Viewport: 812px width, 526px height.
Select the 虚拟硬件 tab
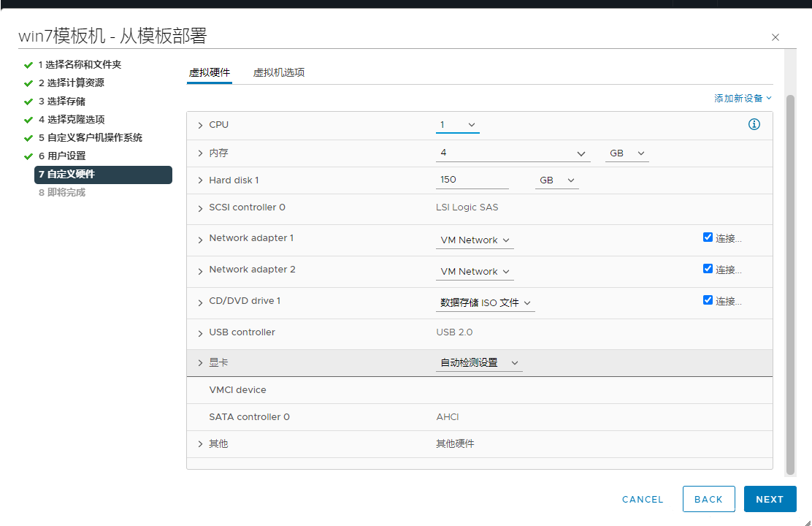click(210, 72)
